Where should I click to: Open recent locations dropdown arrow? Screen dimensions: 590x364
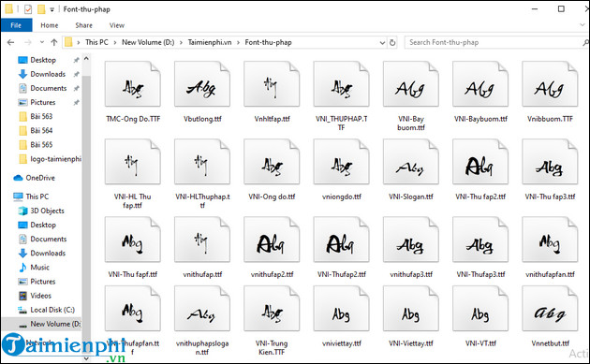coord(42,42)
